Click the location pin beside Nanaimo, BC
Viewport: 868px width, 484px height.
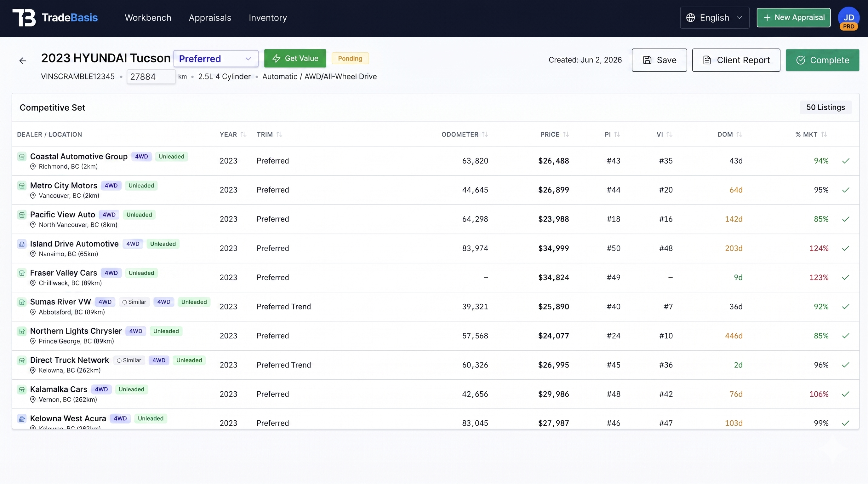(x=33, y=254)
